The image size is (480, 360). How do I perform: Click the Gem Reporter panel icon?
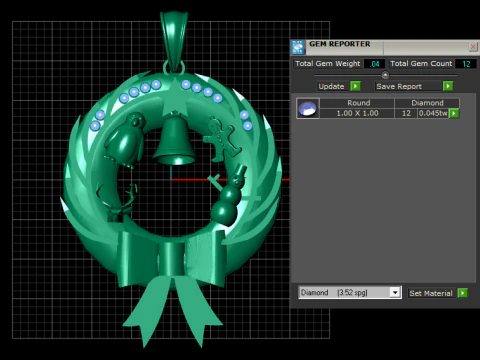point(298,47)
